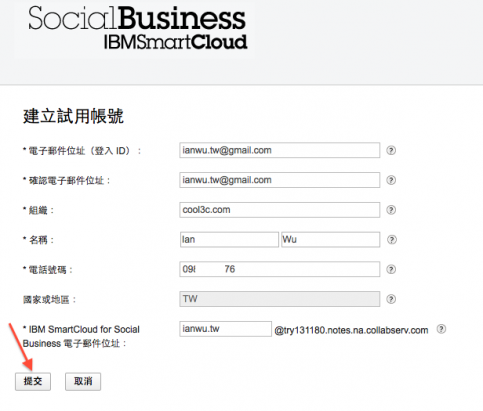Image resolution: width=483 pixels, height=411 pixels.
Task: Select the confirm email address field
Action: [x=280, y=180]
